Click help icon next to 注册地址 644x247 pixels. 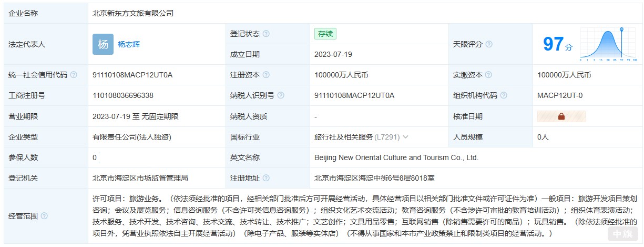point(266,178)
